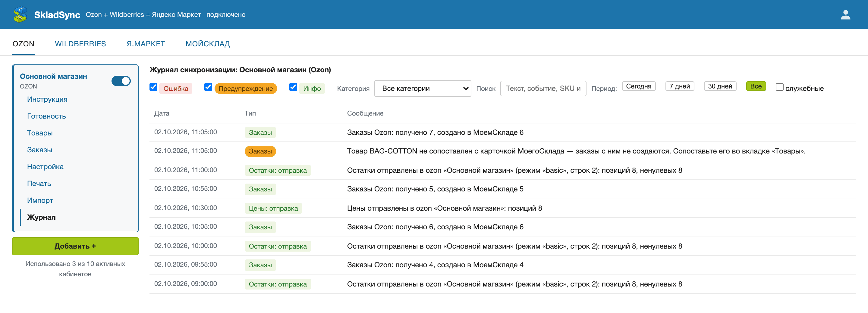Uncheck the Предупреждение filter checkbox

click(208, 87)
